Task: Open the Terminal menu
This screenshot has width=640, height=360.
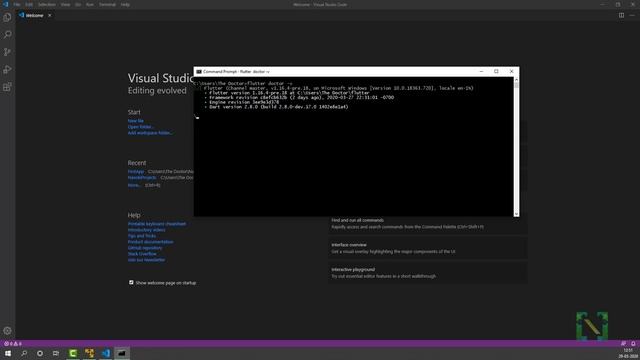Action: tap(107, 4)
